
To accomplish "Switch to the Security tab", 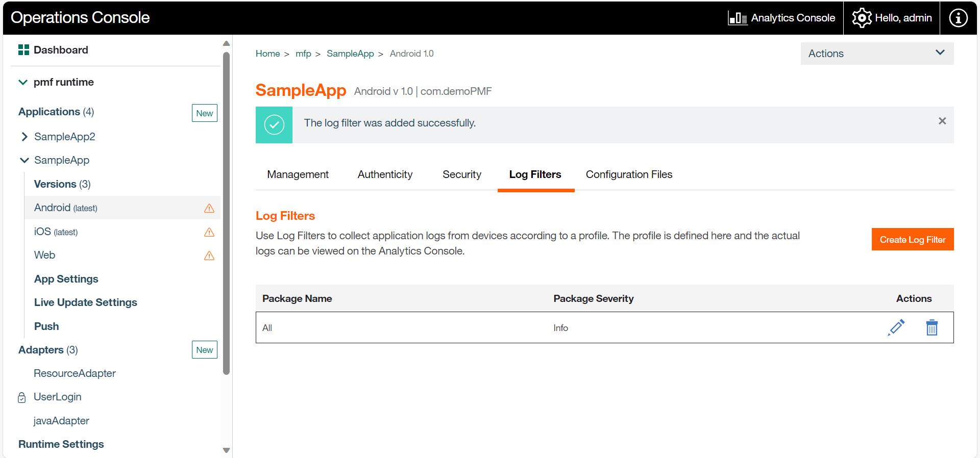I will click(461, 174).
